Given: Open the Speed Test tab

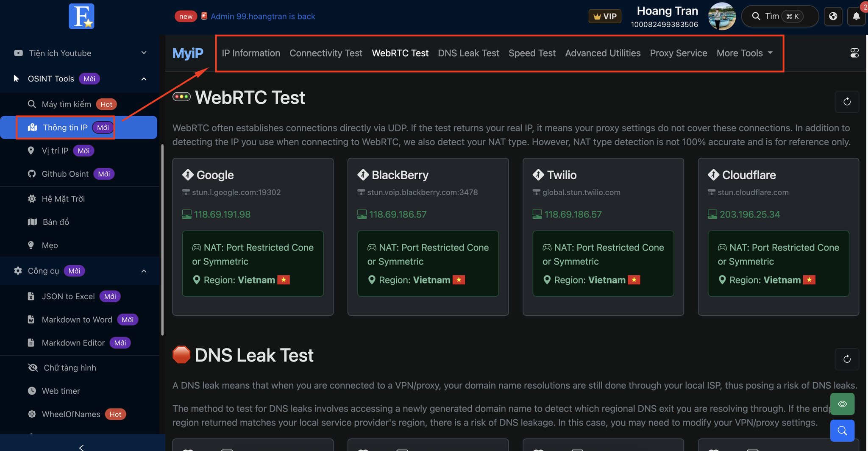Looking at the screenshot, I should (532, 53).
